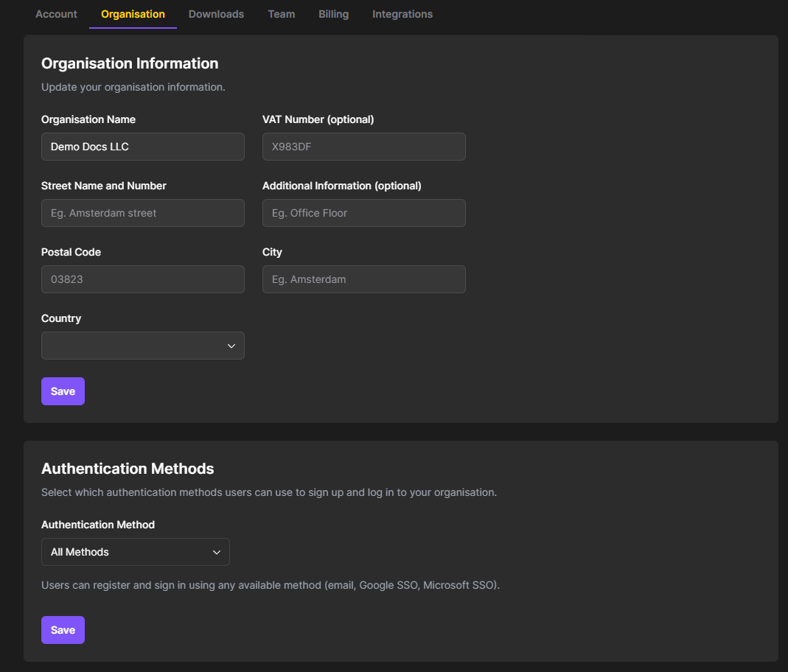Viewport: 788px width, 672px height.
Task: Open the Billing tab
Action: pyautogui.click(x=333, y=14)
